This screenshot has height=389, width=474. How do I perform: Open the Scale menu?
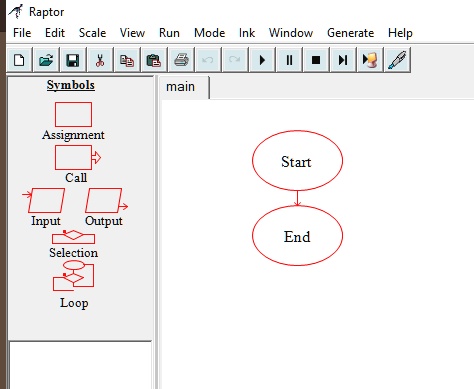tap(92, 33)
